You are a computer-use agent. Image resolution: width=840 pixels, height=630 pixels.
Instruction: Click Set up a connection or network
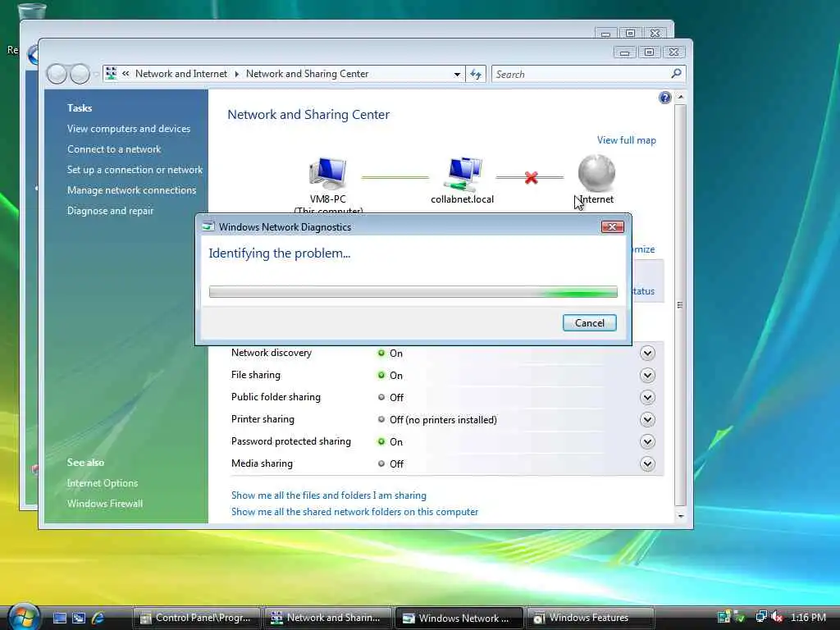135,170
